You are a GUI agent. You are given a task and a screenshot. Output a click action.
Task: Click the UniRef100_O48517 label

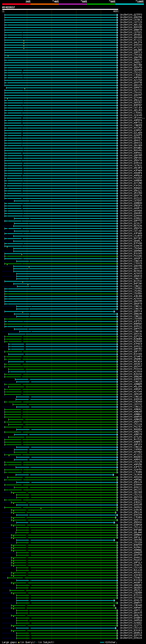[131, 63]
